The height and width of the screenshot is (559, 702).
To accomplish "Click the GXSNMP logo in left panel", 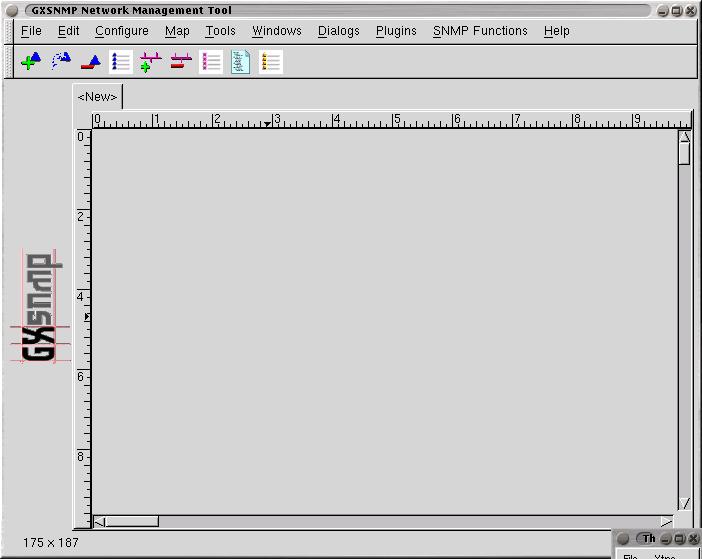I will 41,307.
